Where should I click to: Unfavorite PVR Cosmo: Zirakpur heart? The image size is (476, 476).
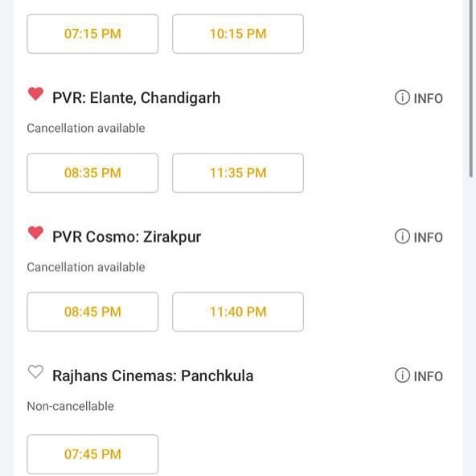pos(35,233)
